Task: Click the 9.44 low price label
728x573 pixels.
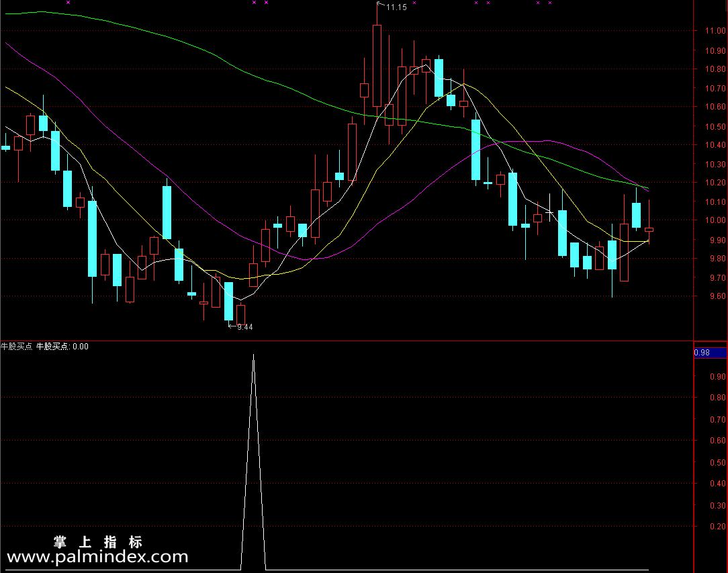Action: click(244, 327)
